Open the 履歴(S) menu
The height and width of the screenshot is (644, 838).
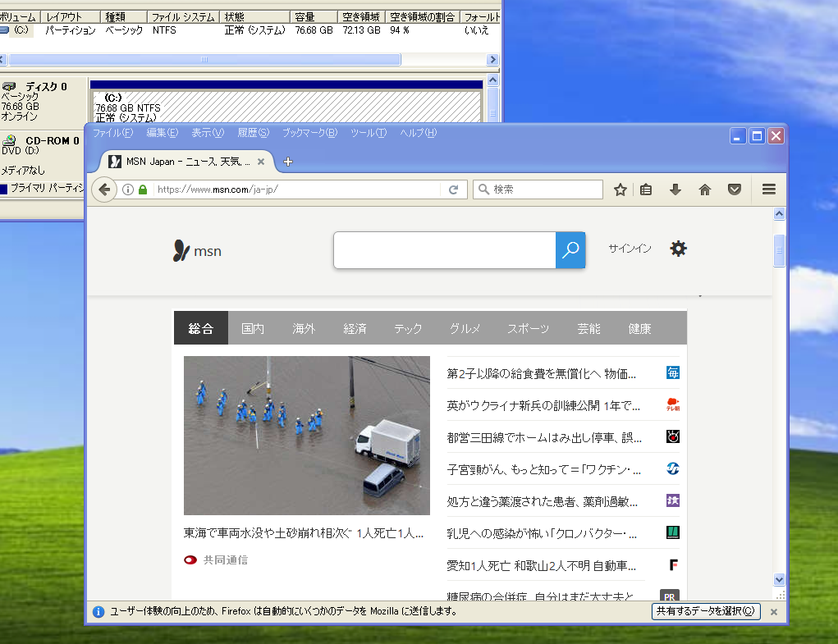(x=254, y=132)
